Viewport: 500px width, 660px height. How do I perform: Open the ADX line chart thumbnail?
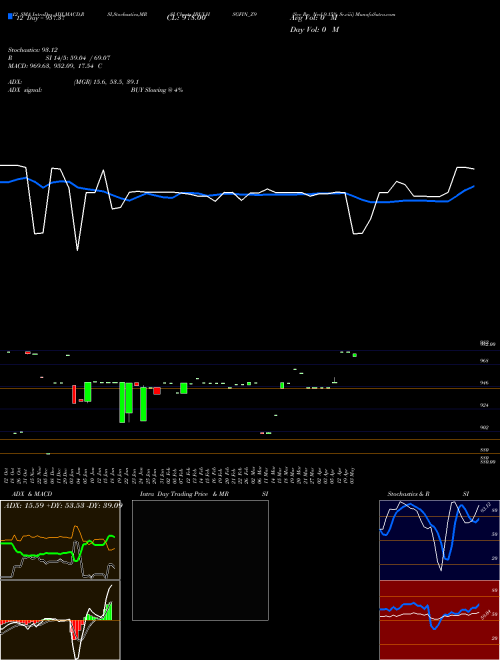pyautogui.click(x=60, y=540)
